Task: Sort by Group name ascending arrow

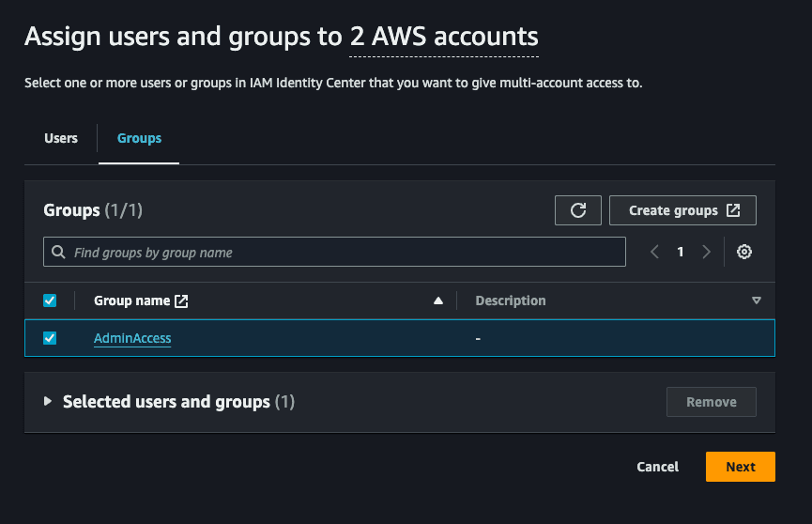Action: tap(438, 301)
